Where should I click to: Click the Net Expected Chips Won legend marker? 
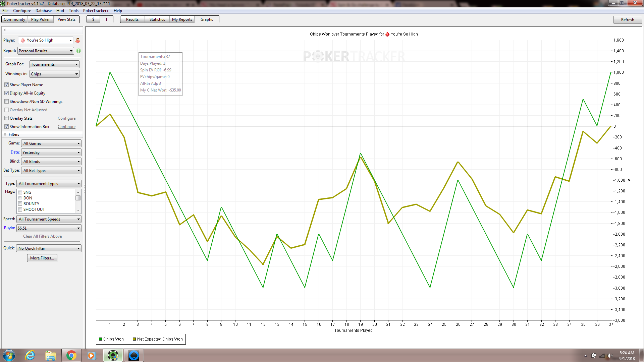[x=134, y=339]
